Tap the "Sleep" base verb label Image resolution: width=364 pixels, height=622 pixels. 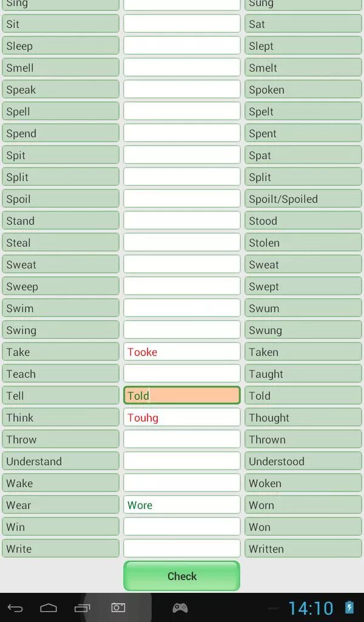(x=61, y=46)
